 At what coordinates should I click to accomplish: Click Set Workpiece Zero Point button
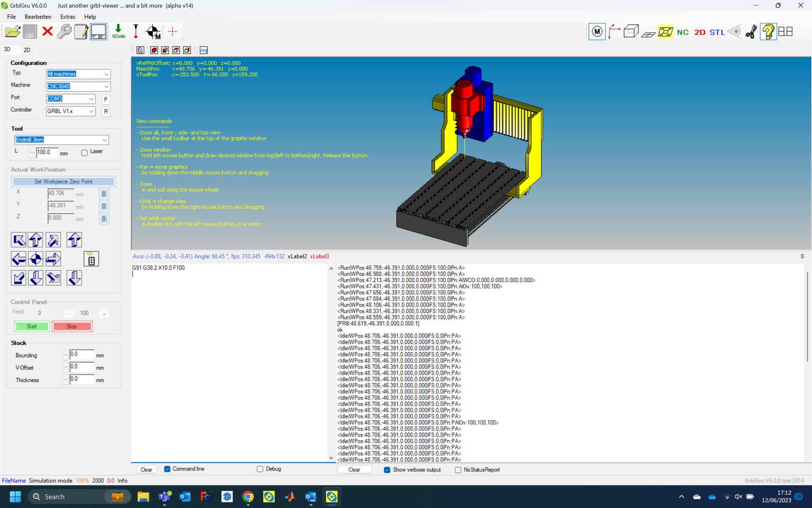pos(63,182)
